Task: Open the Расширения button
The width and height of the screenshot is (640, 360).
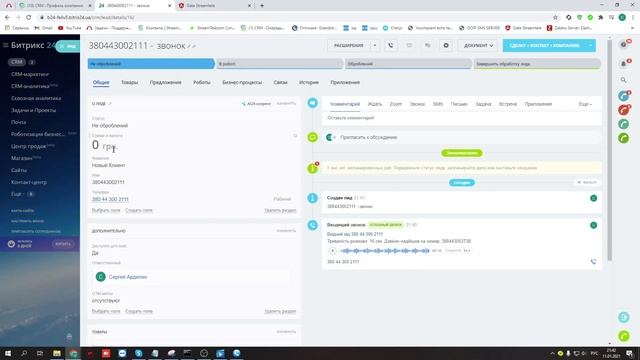Action: 349,46
